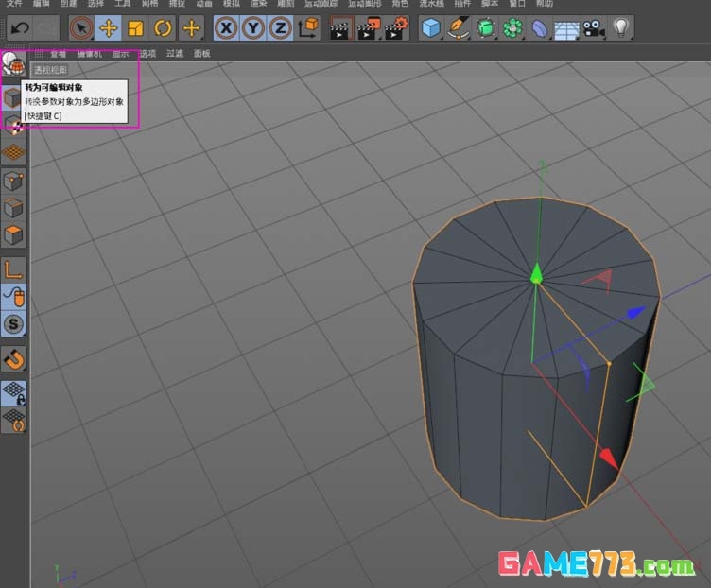Toggle the Y axis lock
This screenshot has height=588, width=711.
253,28
